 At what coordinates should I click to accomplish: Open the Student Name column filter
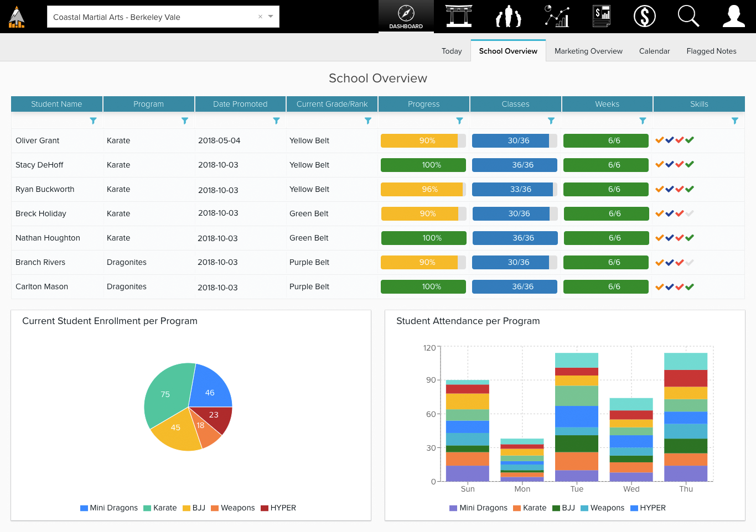(x=93, y=121)
